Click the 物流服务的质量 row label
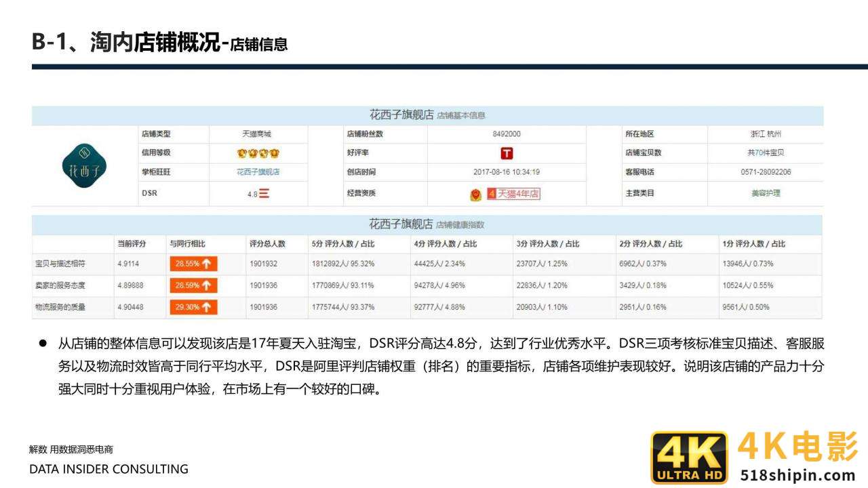This screenshot has height=488, width=868. 60,307
